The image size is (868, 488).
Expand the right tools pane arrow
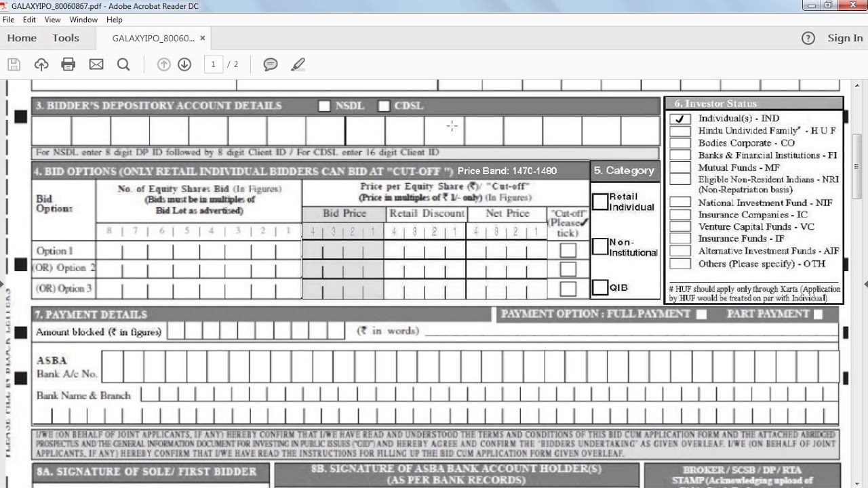coord(865,284)
